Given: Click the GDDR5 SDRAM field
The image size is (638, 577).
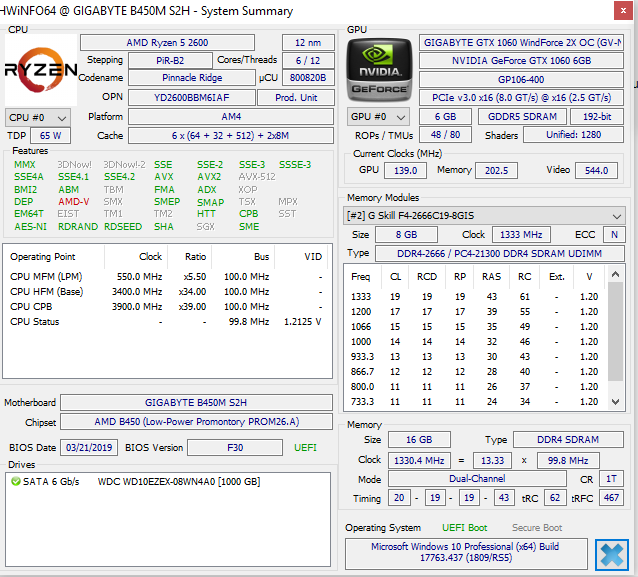Looking at the screenshot, I should [x=522, y=116].
